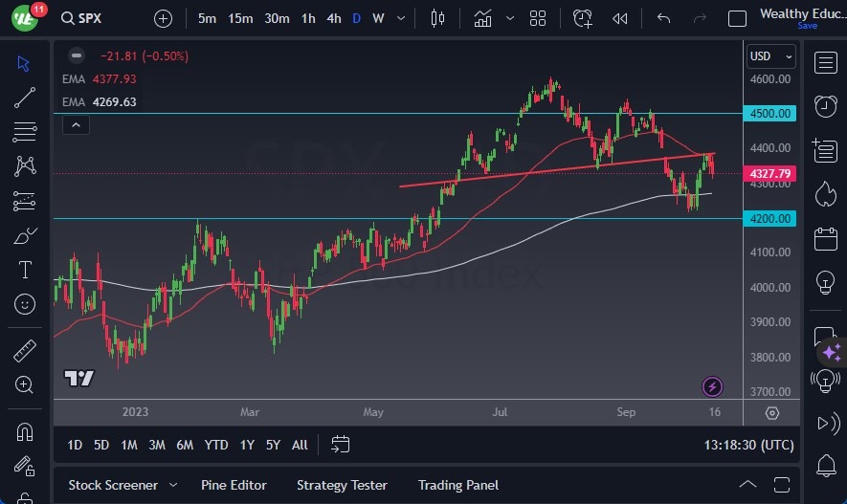The height and width of the screenshot is (504, 847).
Task: Select the Text annotation tool
Action: pos(25,270)
